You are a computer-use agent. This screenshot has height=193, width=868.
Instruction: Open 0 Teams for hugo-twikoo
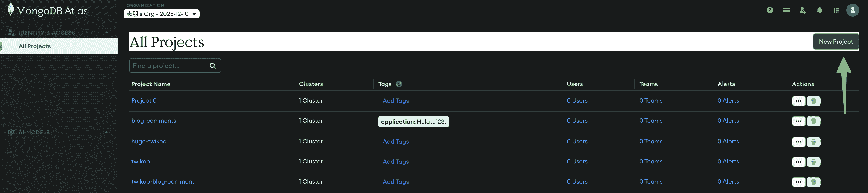[x=651, y=141]
